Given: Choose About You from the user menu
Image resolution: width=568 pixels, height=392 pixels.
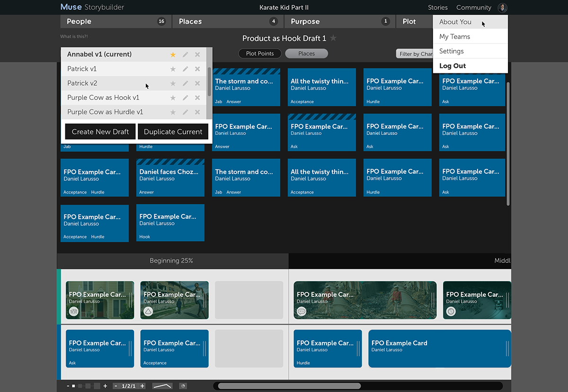Looking at the screenshot, I should [470, 22].
